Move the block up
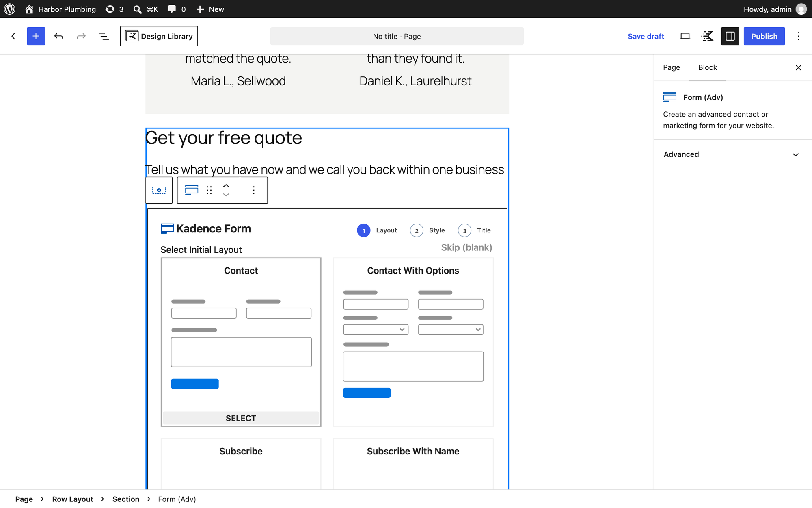This screenshot has height=508, width=812. [226, 185]
